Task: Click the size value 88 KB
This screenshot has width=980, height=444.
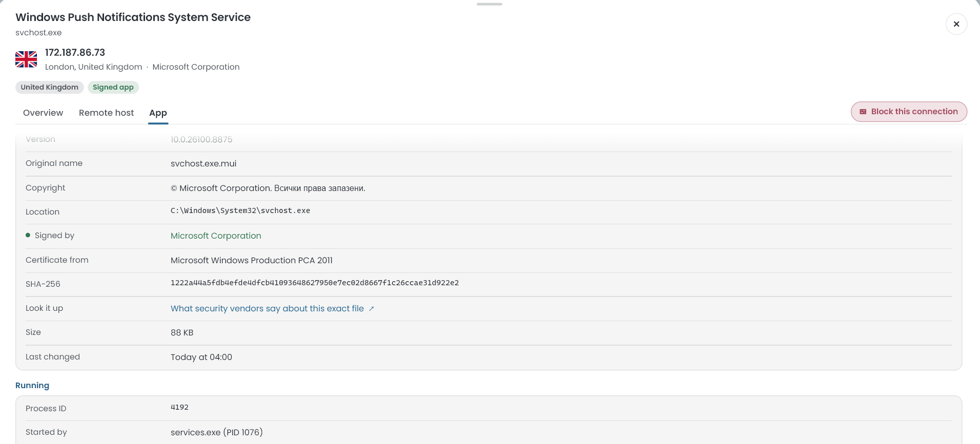Action: tap(182, 332)
